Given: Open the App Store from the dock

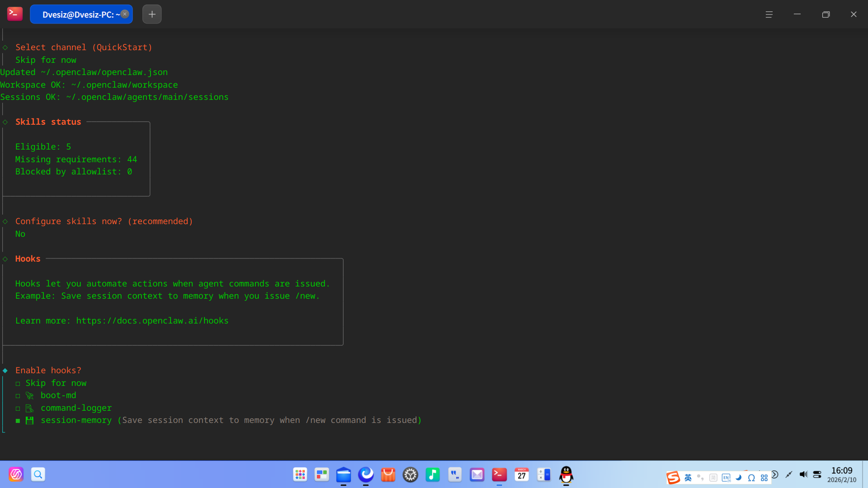Looking at the screenshot, I should pos(388,474).
